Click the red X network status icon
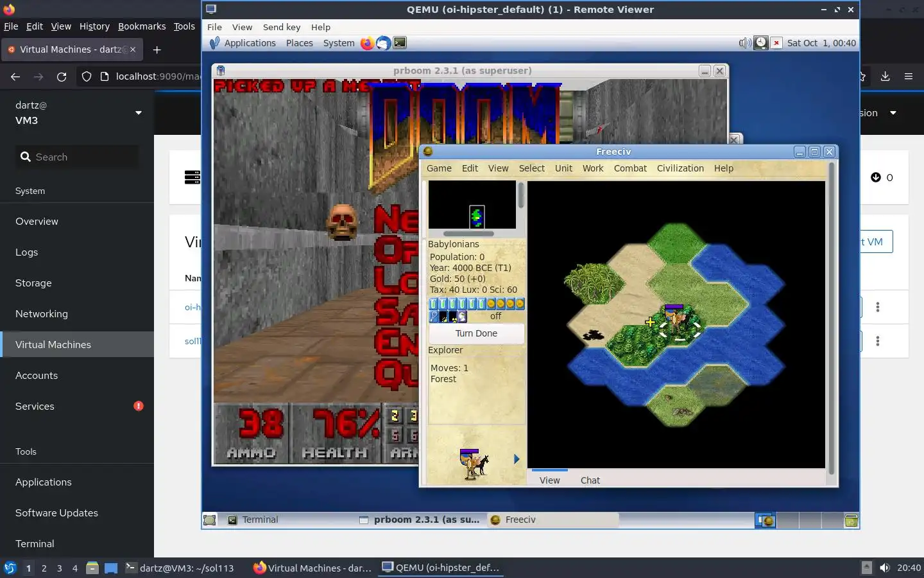The height and width of the screenshot is (578, 924). coord(776,43)
